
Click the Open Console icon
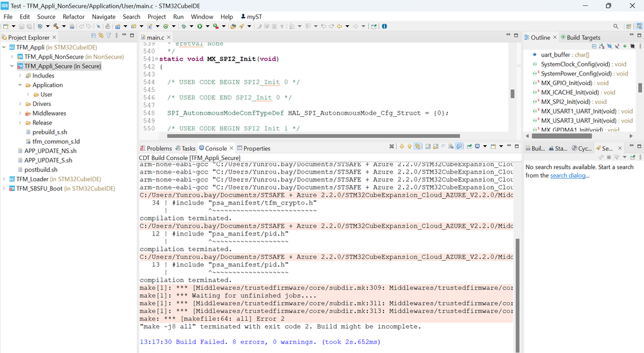[493, 146]
